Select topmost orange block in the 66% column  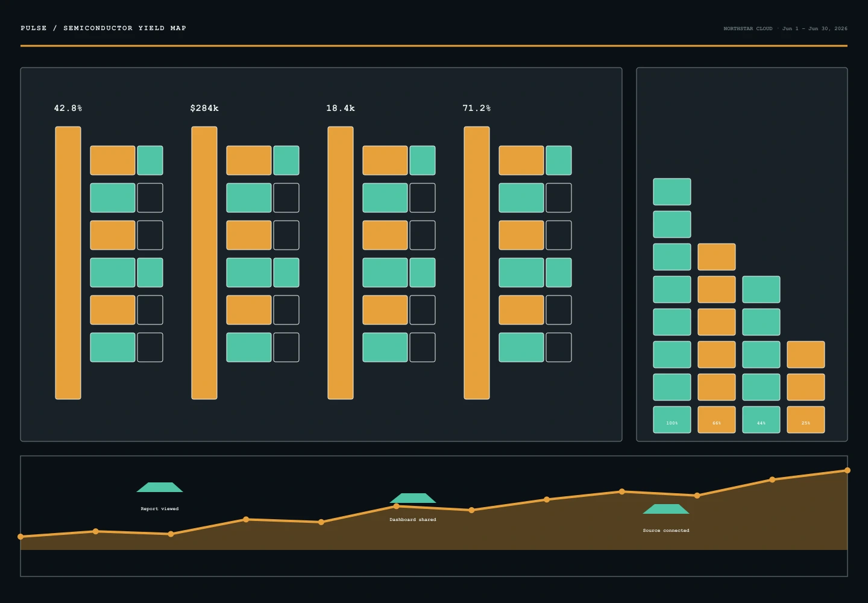(x=717, y=257)
